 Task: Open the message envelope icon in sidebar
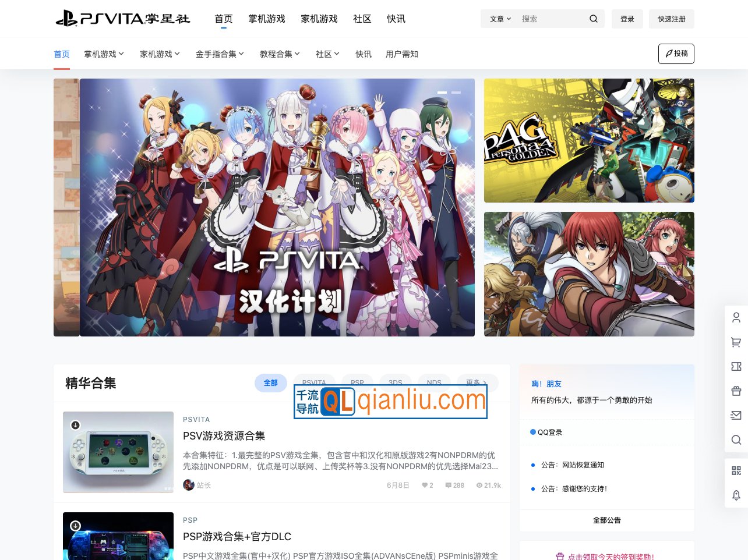tap(736, 415)
